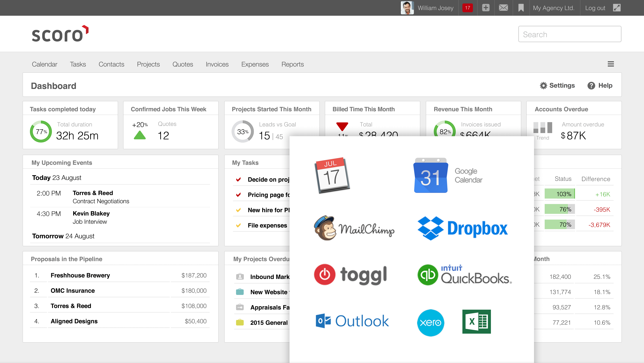
Task: Click the 182,400 table value
Action: [x=560, y=276]
